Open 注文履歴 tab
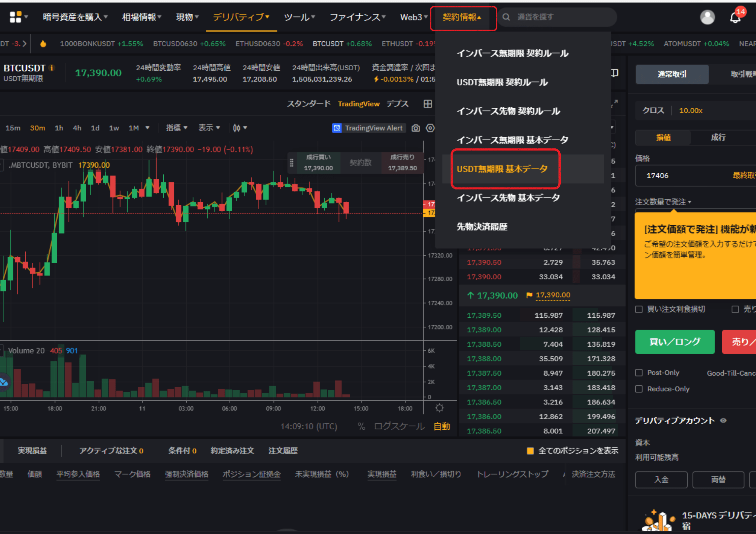Screen dimensions: 756x534 pos(283,451)
